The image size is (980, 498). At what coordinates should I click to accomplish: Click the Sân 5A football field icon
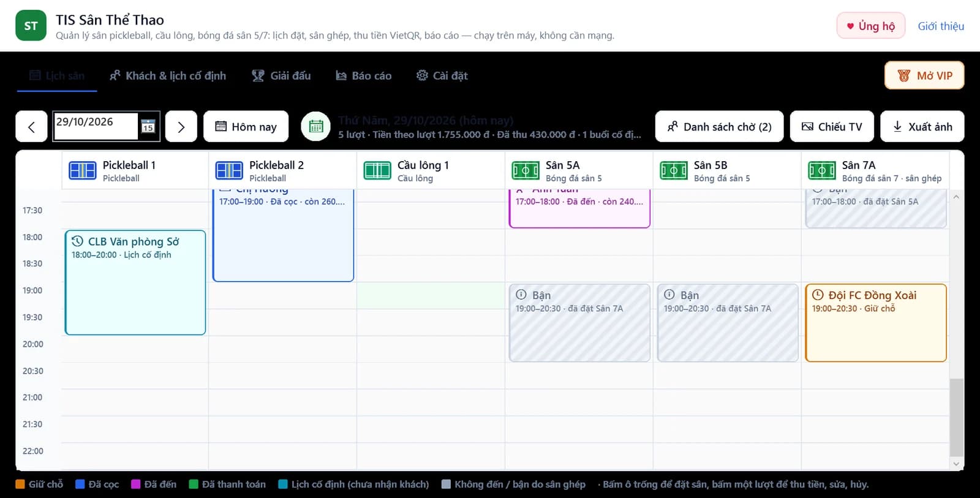[x=526, y=170]
